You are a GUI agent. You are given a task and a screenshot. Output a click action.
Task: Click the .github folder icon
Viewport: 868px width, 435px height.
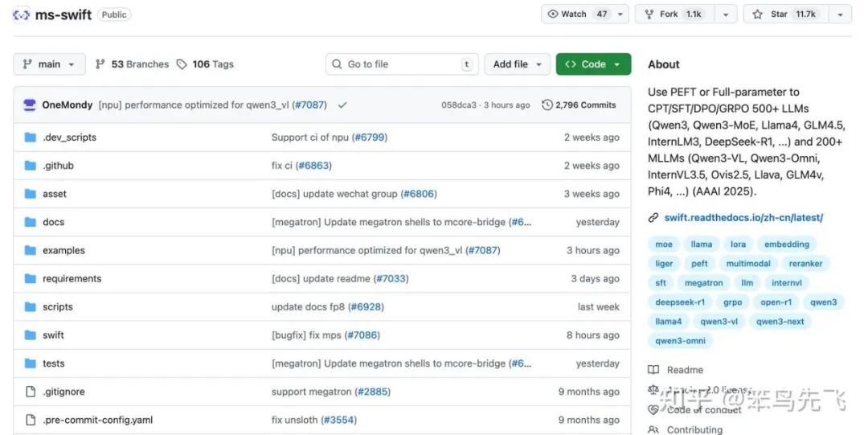tap(31, 166)
